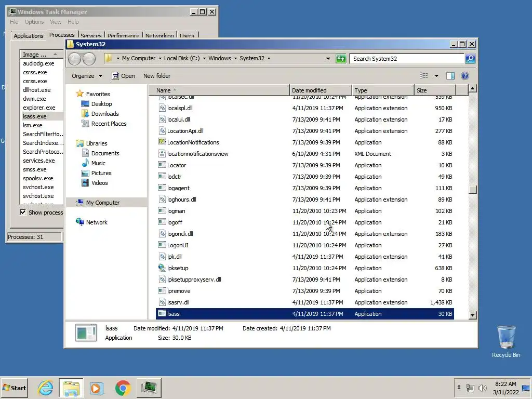Toggle the Show processes checkbox
Viewport: 532px width, 399px height.
click(x=23, y=212)
